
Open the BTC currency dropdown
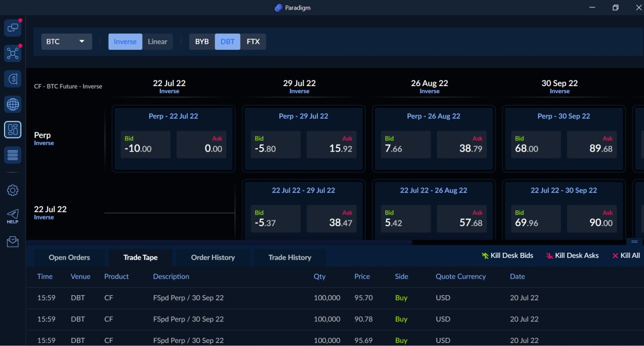(x=66, y=41)
